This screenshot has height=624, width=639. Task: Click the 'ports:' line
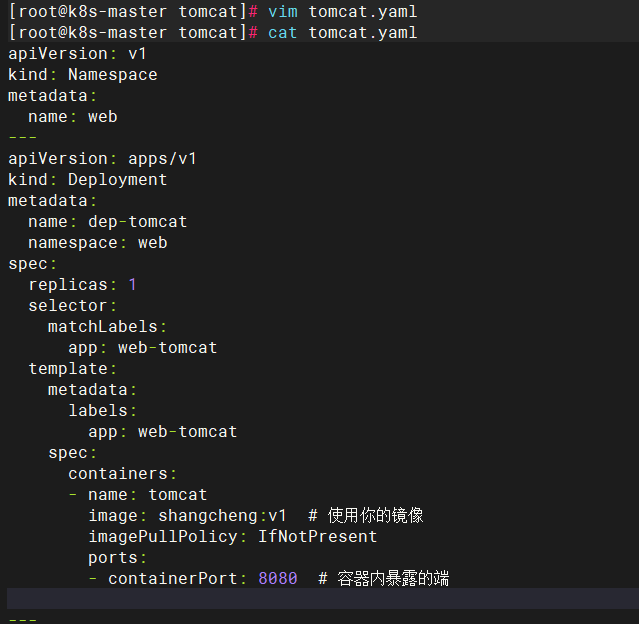[x=117, y=558]
